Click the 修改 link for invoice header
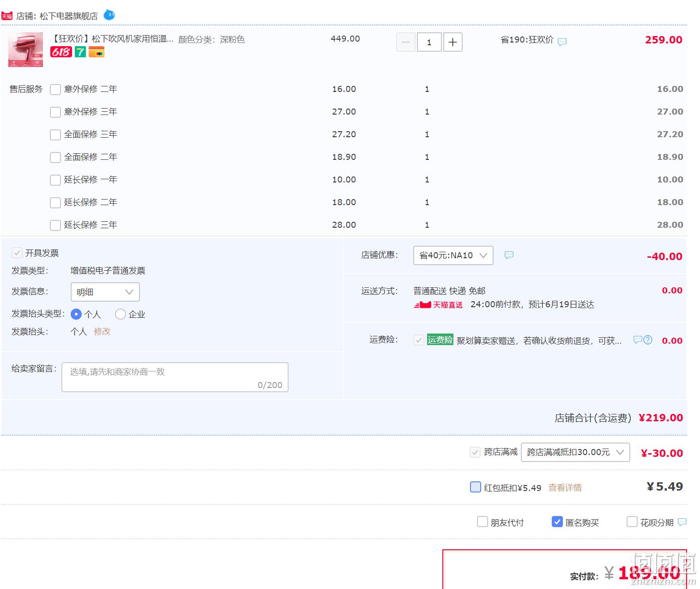The height and width of the screenshot is (589, 700). 102,331
